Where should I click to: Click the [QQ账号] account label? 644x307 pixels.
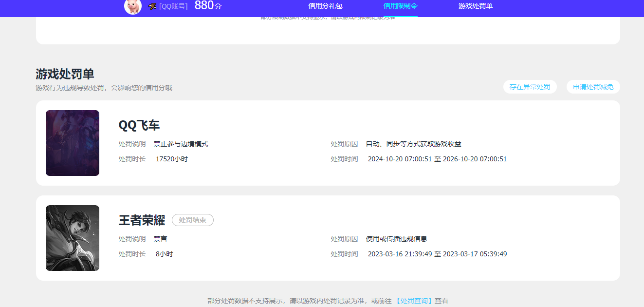[x=173, y=6]
